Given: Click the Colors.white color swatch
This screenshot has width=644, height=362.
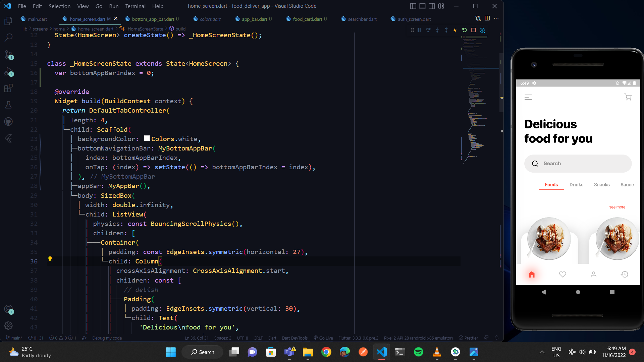Looking at the screenshot, I should click(147, 138).
